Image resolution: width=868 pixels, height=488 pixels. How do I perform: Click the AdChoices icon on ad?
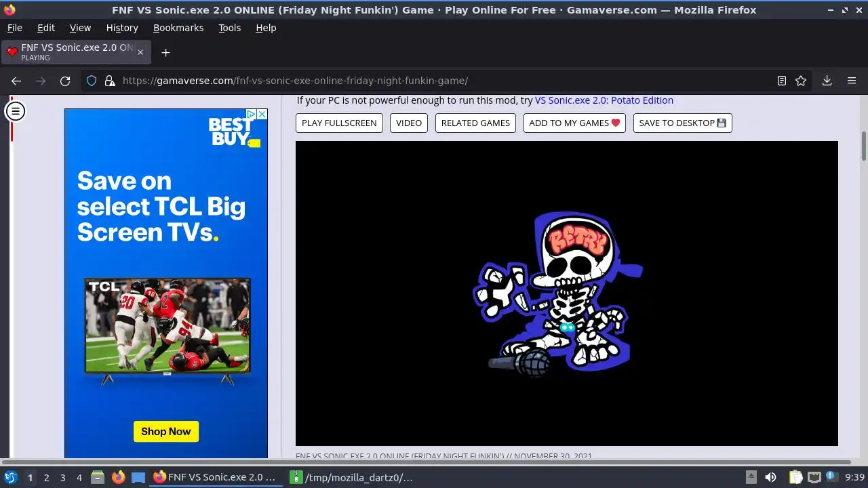click(x=250, y=115)
